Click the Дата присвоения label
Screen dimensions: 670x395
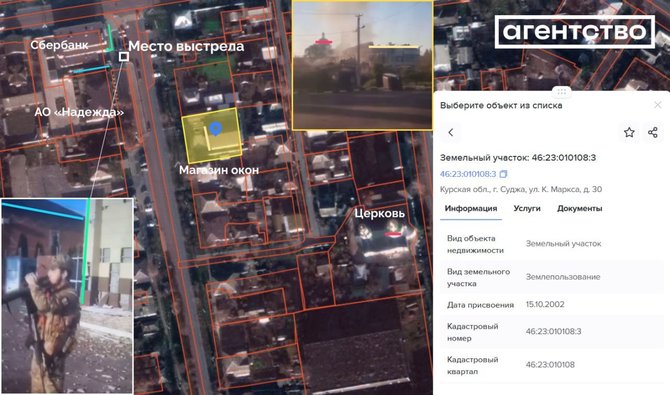click(x=480, y=305)
